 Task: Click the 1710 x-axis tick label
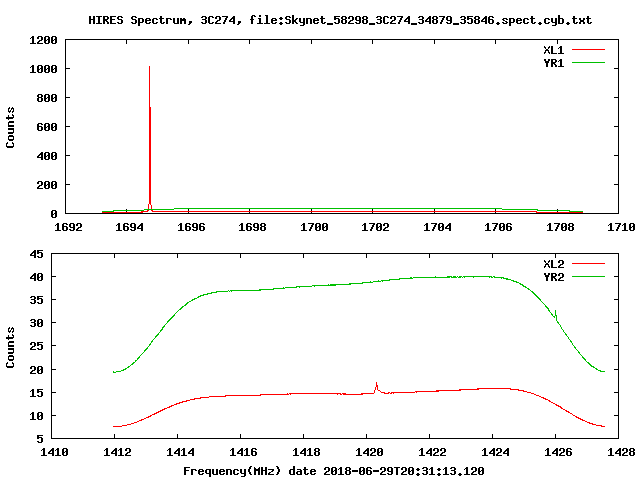tap(621, 227)
